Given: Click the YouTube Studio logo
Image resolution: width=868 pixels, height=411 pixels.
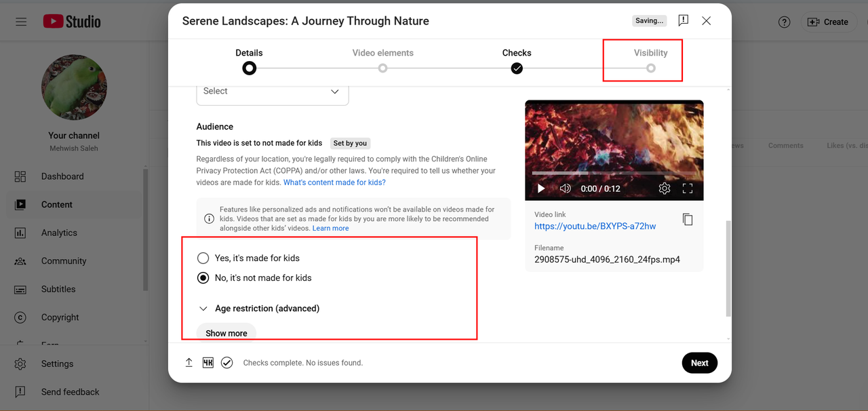Looking at the screenshot, I should tap(72, 22).
